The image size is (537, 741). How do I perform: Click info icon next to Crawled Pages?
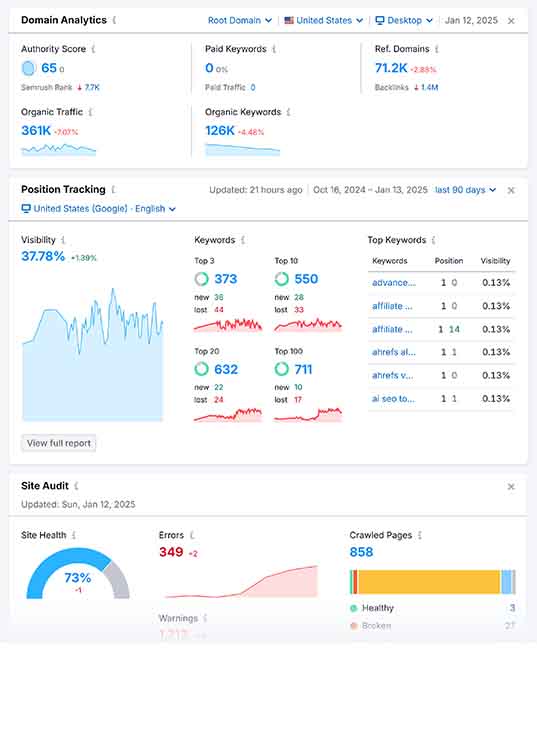point(420,535)
